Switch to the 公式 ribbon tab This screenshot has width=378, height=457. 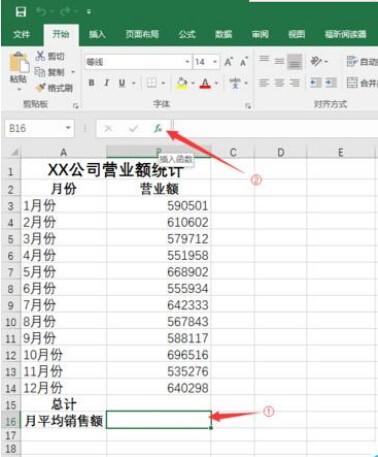coord(187,34)
